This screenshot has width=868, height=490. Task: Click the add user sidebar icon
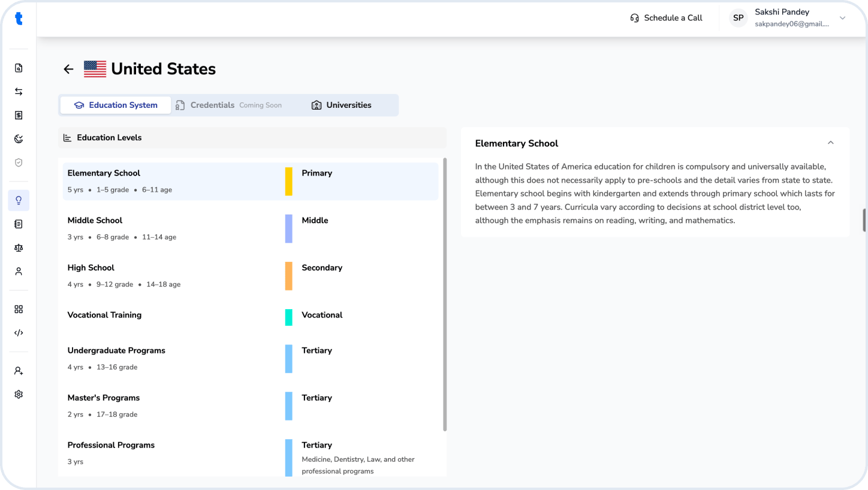click(x=19, y=371)
